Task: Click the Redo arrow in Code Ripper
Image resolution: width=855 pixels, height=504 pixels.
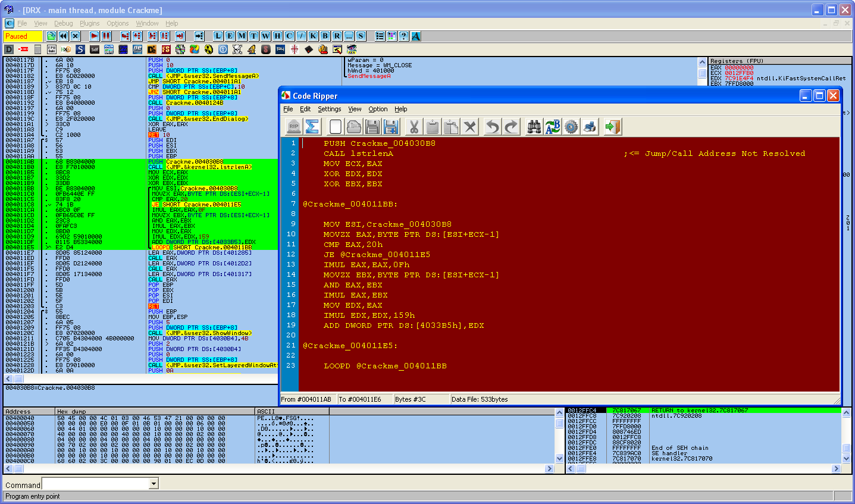Action: click(512, 126)
